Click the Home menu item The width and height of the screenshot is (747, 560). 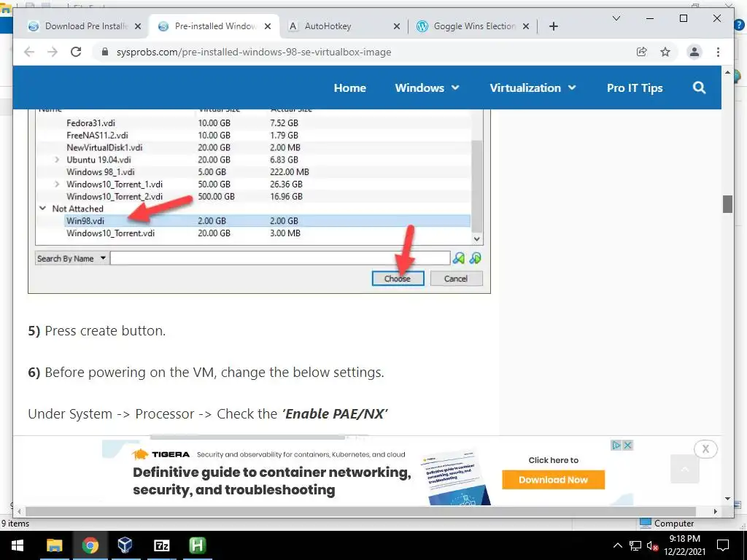[349, 87]
